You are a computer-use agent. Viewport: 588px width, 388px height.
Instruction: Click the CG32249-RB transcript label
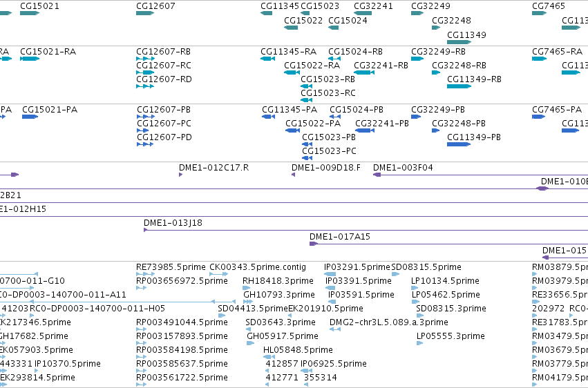coord(438,52)
